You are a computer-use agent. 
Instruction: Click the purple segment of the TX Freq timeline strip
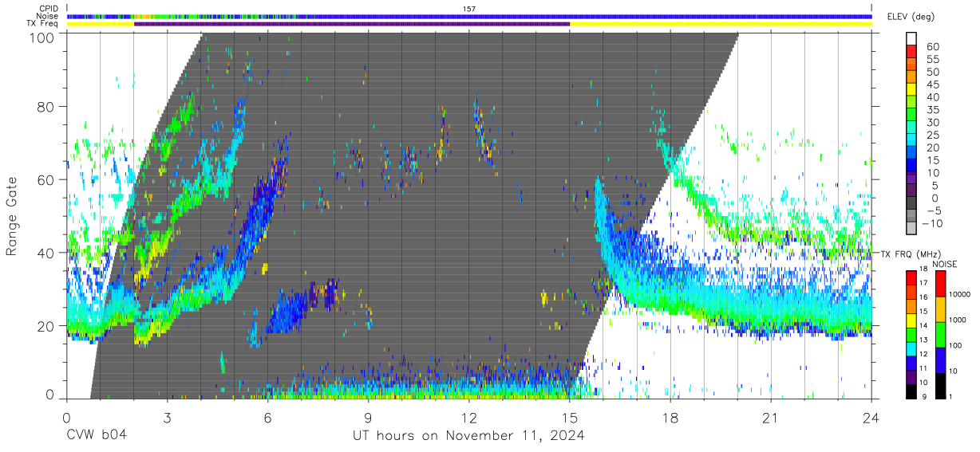click(x=352, y=24)
